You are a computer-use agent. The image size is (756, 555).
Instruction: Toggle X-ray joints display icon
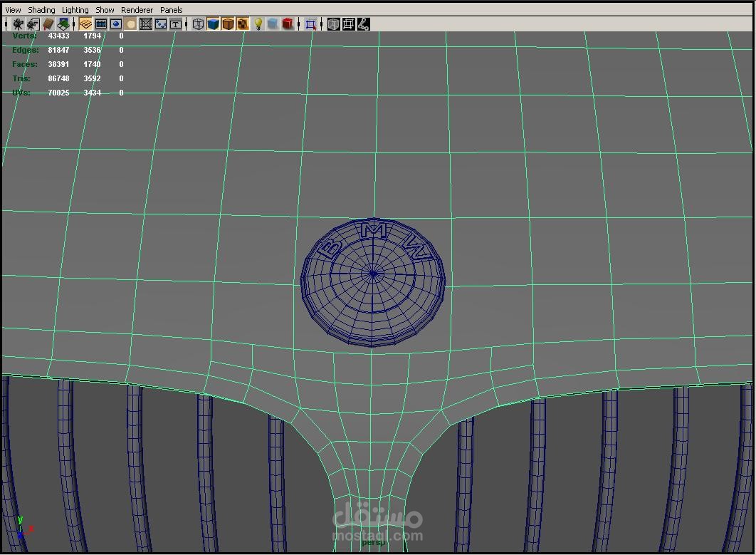(x=363, y=24)
